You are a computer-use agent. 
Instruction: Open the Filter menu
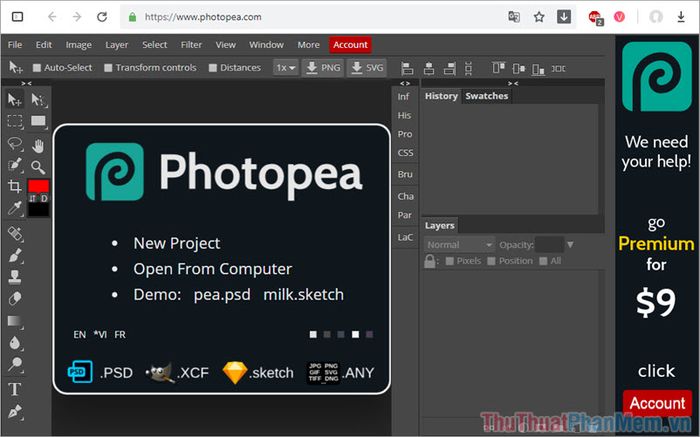point(191,45)
